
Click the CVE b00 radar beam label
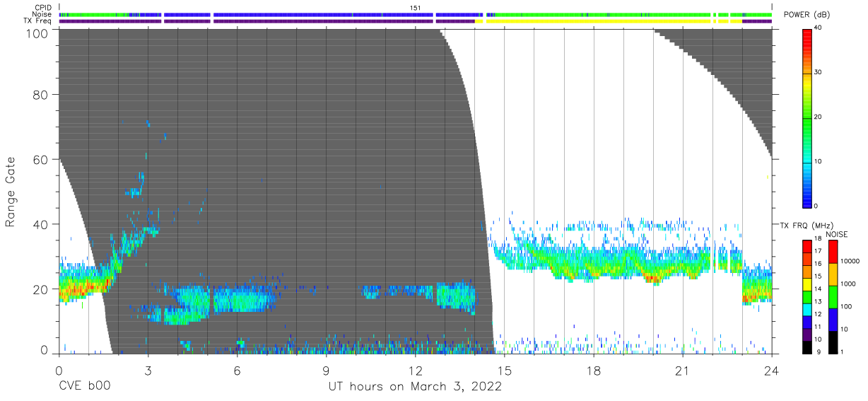(x=84, y=386)
